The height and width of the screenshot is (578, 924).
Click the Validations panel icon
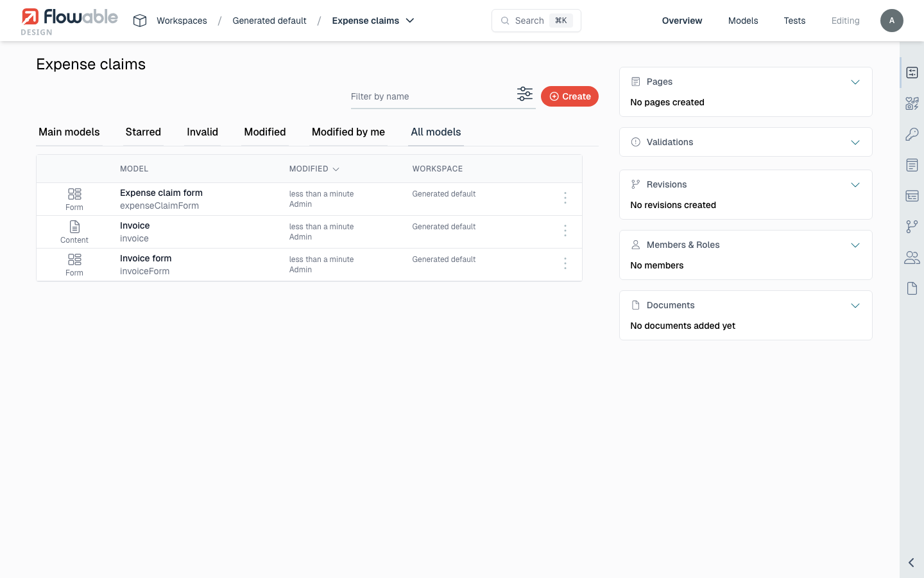click(636, 142)
